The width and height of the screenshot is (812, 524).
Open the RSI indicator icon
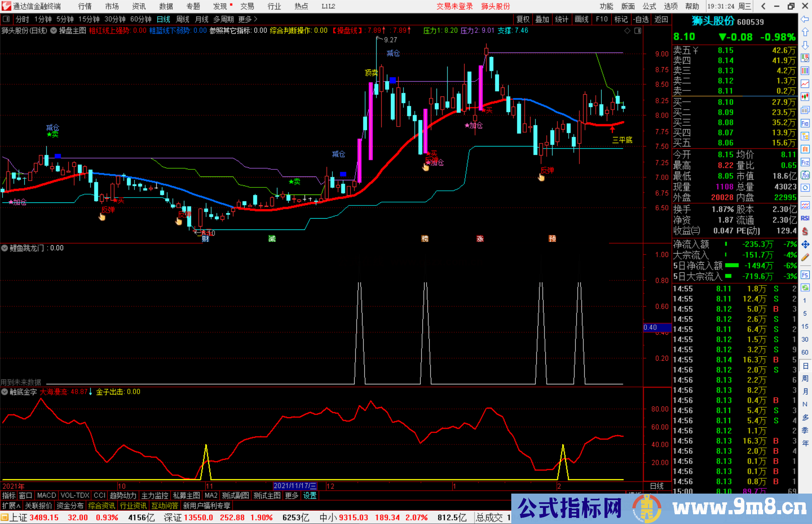(x=805, y=218)
